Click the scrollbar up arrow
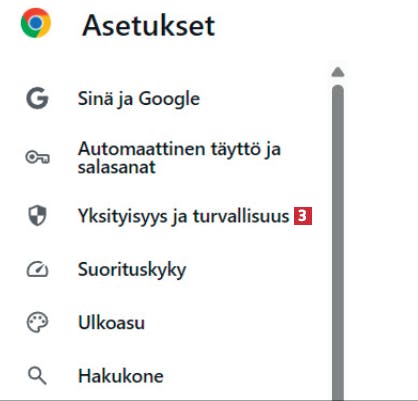 (338, 72)
